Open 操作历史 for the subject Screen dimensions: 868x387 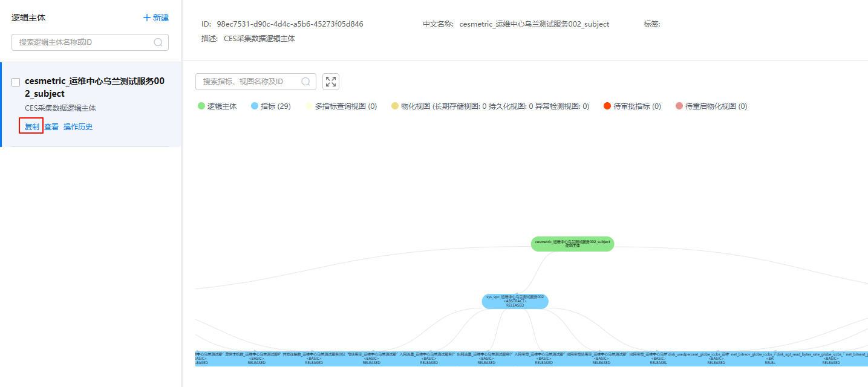point(78,126)
